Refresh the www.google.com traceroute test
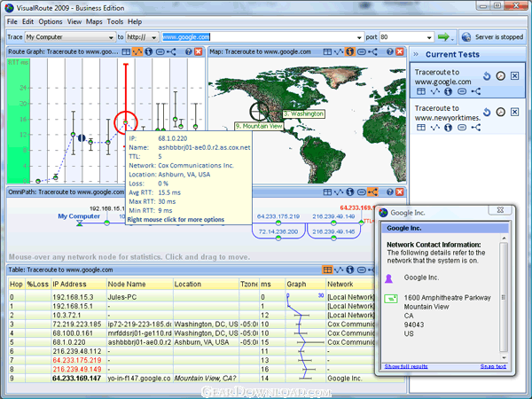This screenshot has width=532, height=399. [487, 76]
